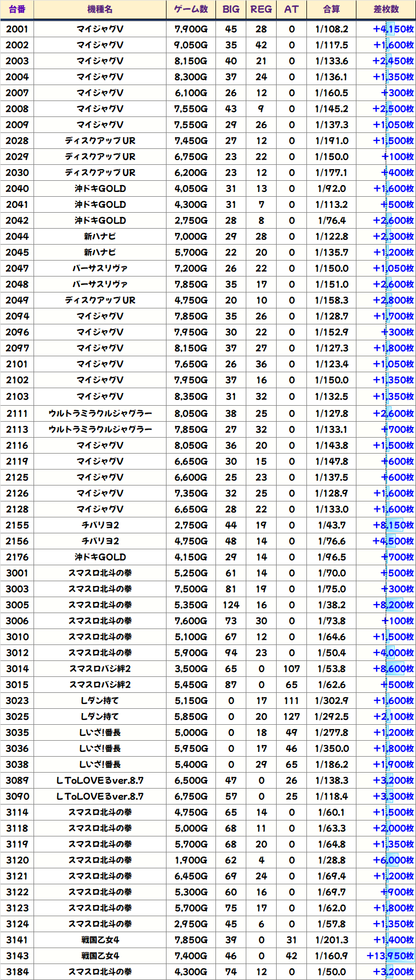Select machine number 3114 cell
The height and width of the screenshot is (980, 416).
(x=17, y=813)
